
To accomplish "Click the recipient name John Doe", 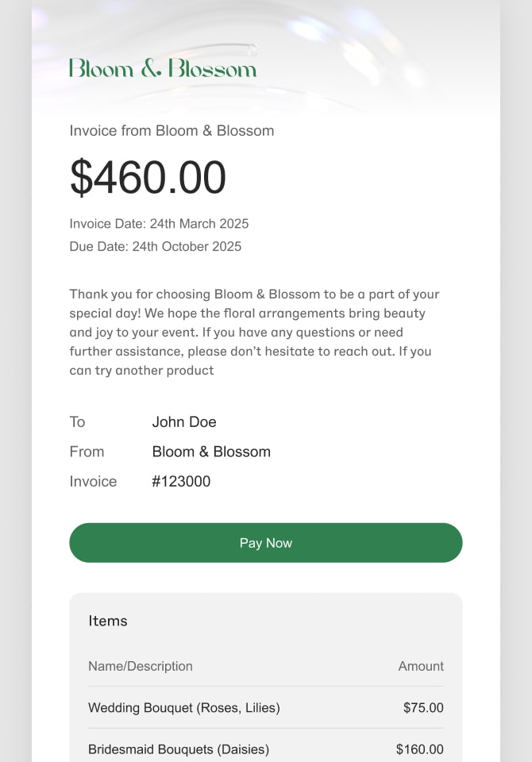I will [183, 421].
